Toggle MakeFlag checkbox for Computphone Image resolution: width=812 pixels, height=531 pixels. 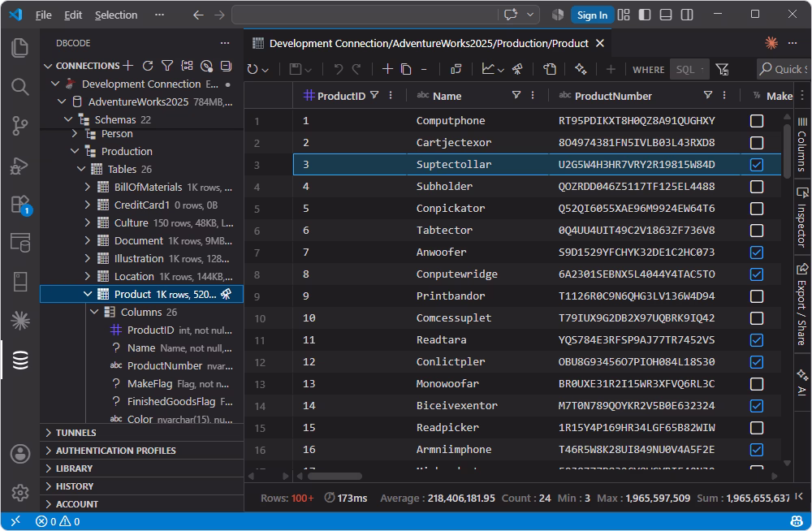pyautogui.click(x=757, y=121)
